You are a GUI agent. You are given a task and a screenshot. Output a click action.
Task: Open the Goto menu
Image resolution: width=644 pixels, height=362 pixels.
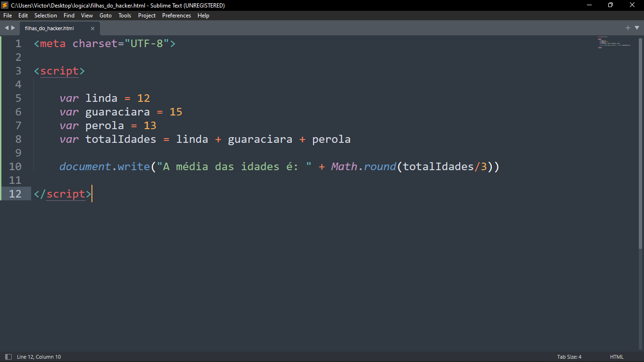point(106,16)
